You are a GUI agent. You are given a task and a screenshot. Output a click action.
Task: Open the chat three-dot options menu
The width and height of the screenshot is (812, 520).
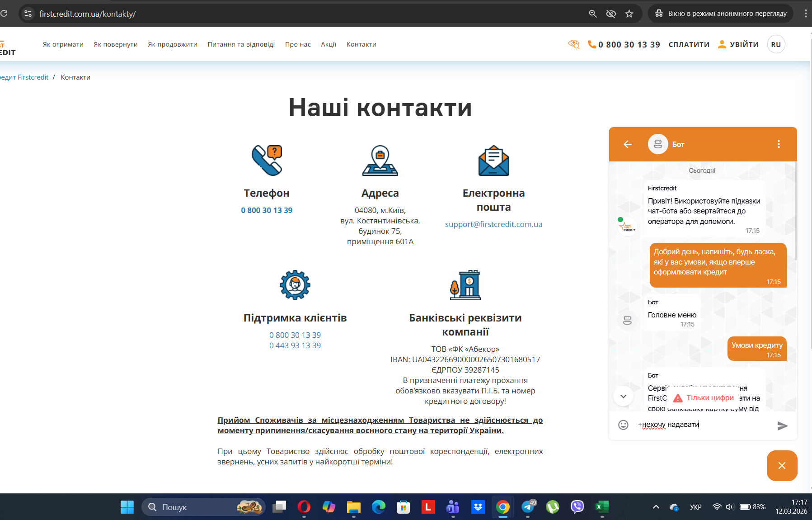(x=779, y=144)
